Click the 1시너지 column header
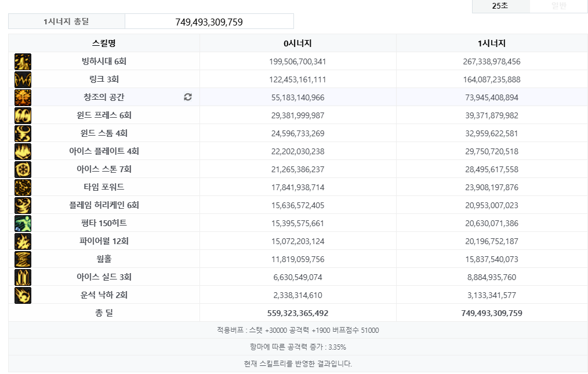 click(x=491, y=43)
